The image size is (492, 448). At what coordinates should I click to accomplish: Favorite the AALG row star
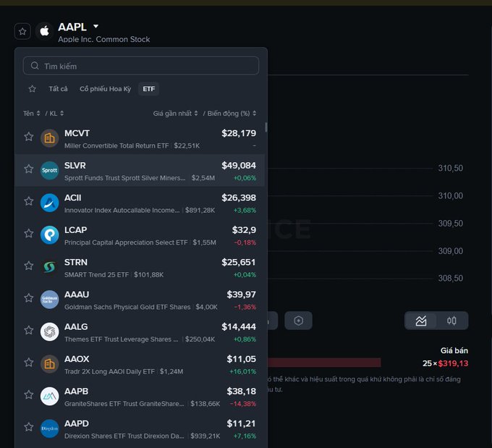[x=29, y=330]
